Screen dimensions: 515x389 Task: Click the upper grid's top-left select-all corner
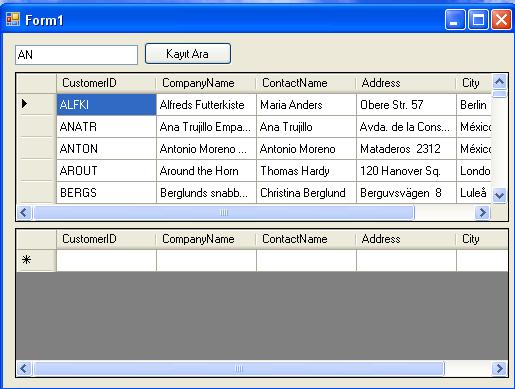(36, 83)
